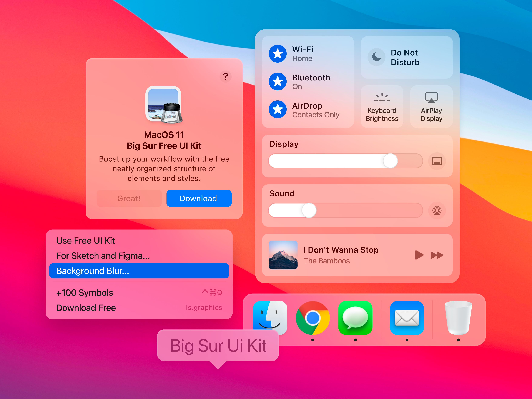Screen dimensions: 532x399
Task: Click the question mark help icon
Action: (x=225, y=76)
